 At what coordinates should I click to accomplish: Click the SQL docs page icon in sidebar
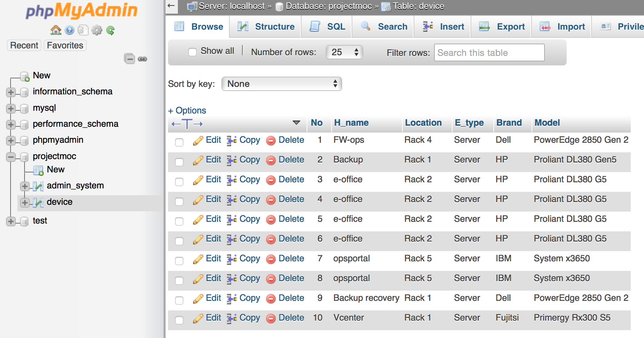tap(83, 30)
